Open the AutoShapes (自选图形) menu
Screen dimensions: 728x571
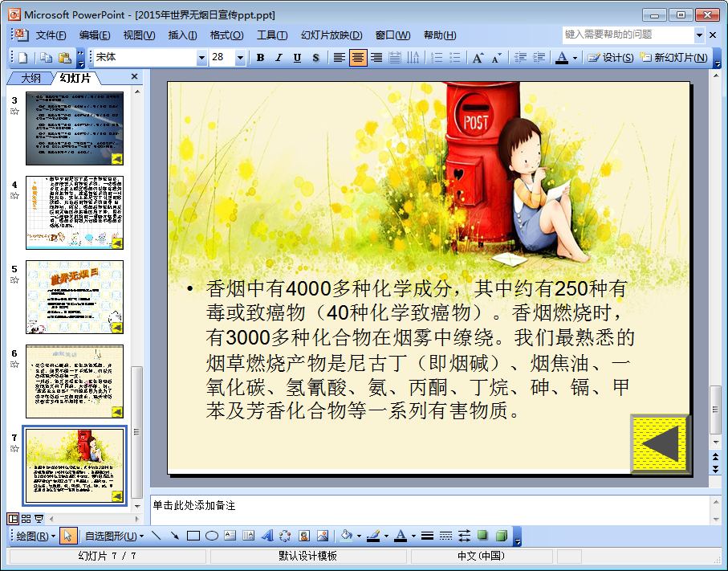pos(114,536)
